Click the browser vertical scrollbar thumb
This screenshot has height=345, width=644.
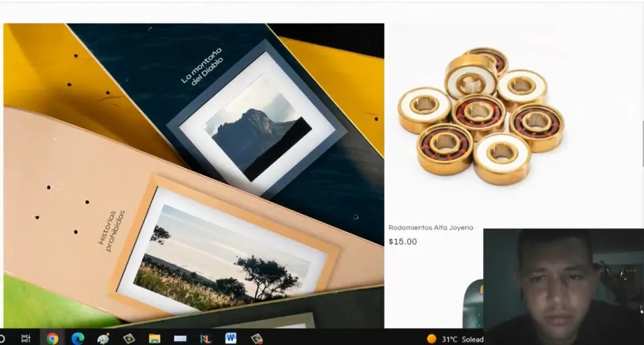point(642,144)
